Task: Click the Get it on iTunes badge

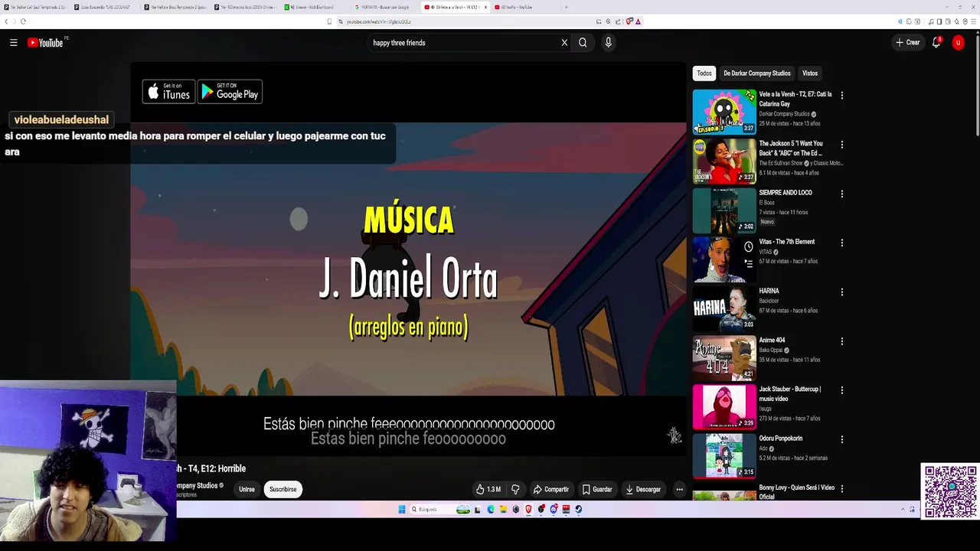Action: tap(168, 92)
